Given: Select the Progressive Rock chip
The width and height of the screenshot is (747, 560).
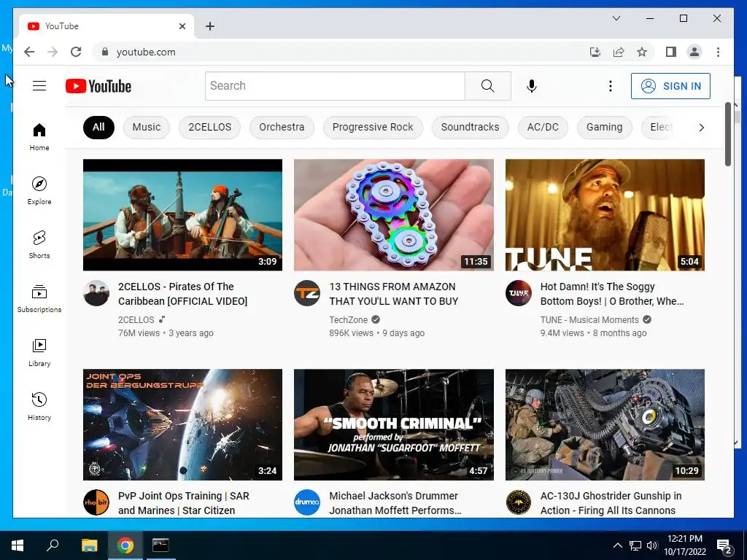Looking at the screenshot, I should 373,127.
